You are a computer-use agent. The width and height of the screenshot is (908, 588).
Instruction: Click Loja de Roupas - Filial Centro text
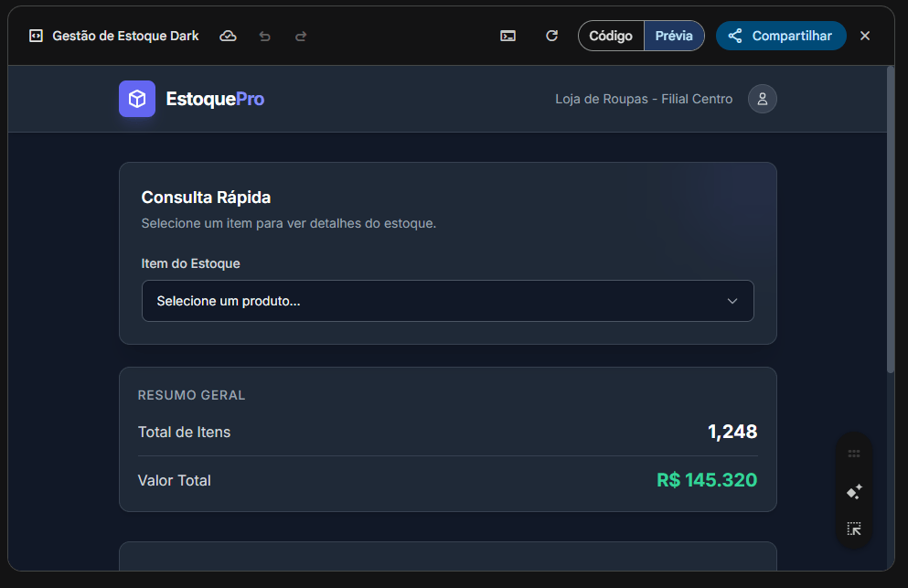(x=644, y=99)
